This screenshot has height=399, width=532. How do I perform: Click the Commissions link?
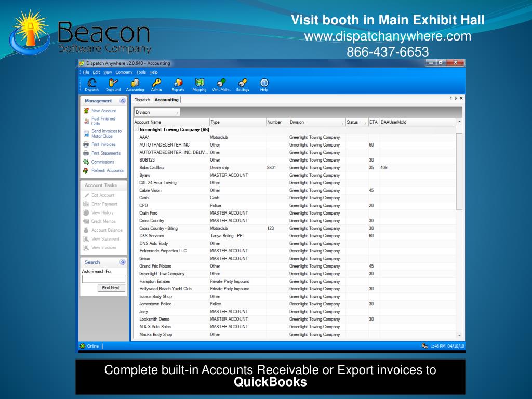point(102,162)
